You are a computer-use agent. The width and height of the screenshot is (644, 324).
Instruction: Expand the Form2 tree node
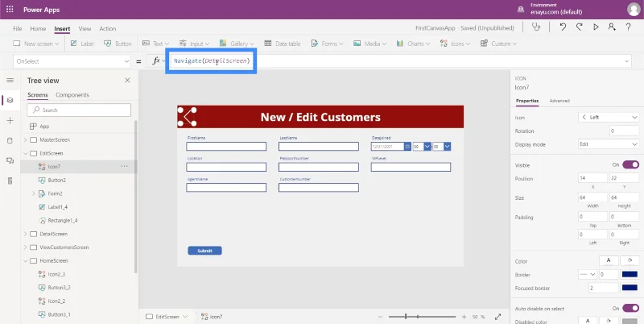coord(34,193)
